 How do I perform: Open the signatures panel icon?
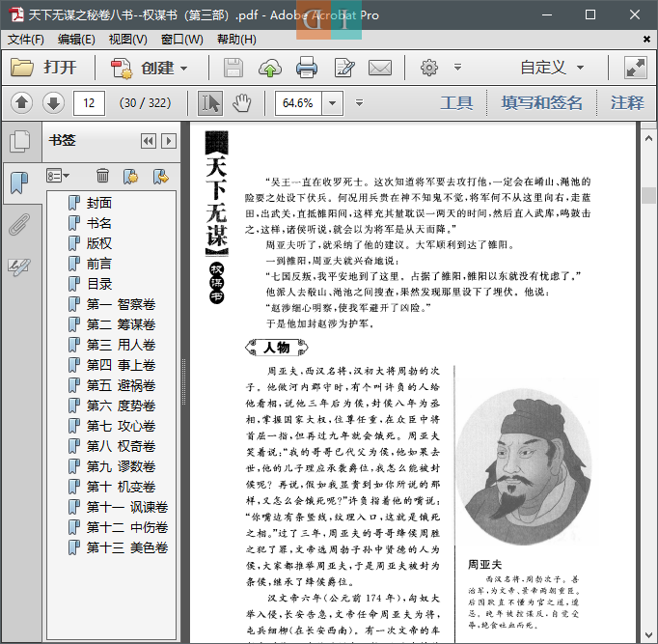(x=19, y=266)
